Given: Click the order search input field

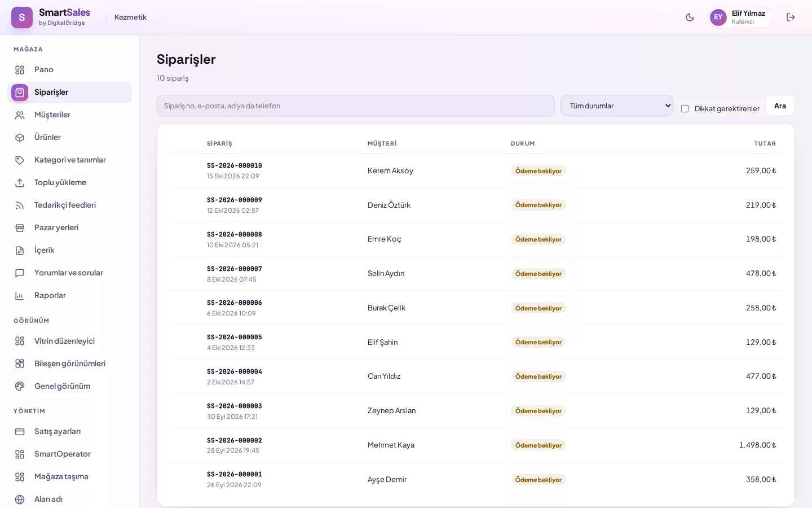Looking at the screenshot, I should click(x=356, y=106).
